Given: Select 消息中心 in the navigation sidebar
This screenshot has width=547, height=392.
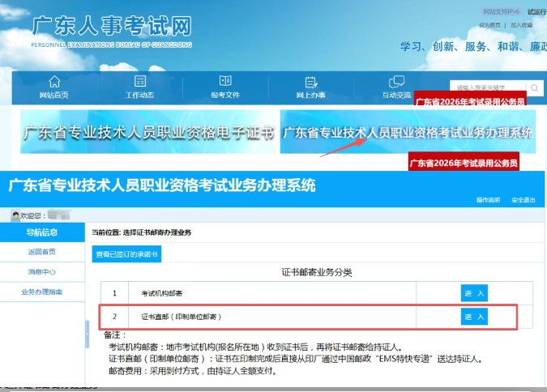Looking at the screenshot, I should pyautogui.click(x=42, y=271).
